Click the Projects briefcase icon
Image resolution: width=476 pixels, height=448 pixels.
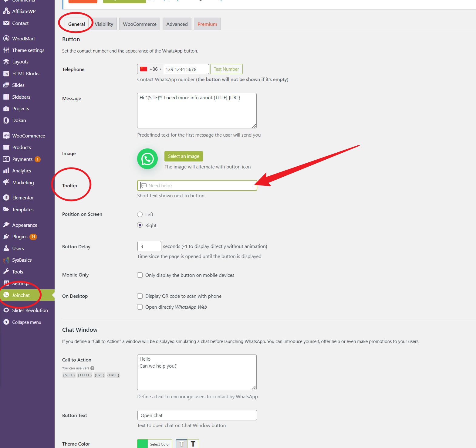tap(6, 108)
